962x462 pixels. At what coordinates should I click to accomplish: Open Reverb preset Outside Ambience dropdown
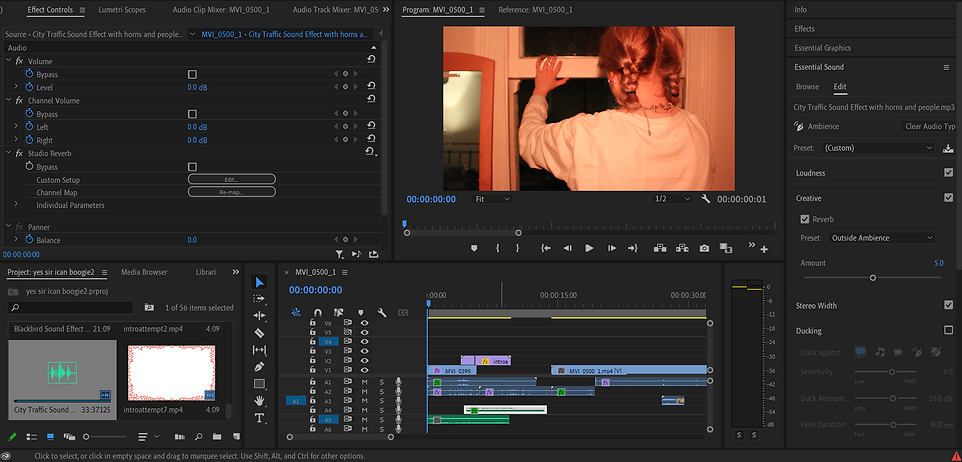882,237
